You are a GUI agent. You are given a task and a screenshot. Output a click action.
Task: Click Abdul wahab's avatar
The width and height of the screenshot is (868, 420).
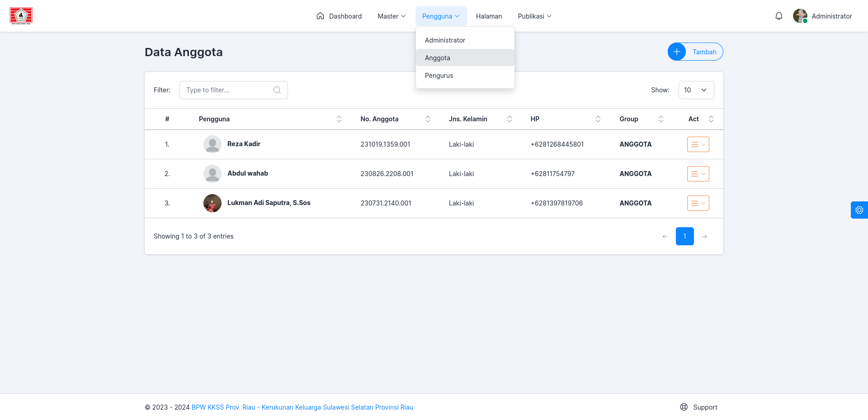tap(212, 174)
